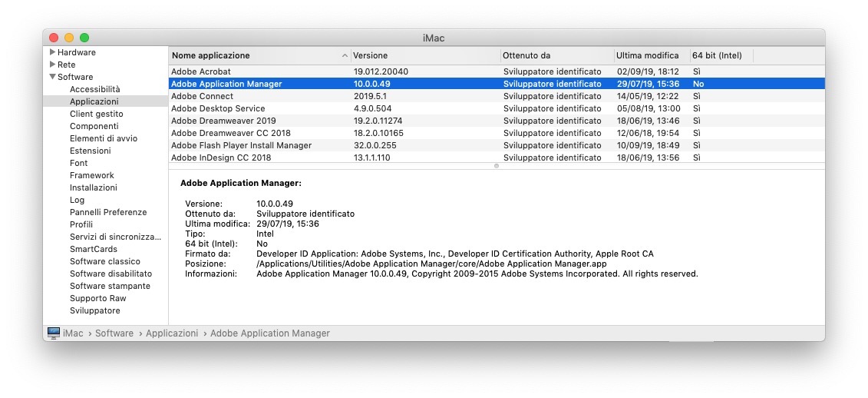Select Font category in sidebar
Viewport: 868px width, 398px height.
tap(78, 163)
